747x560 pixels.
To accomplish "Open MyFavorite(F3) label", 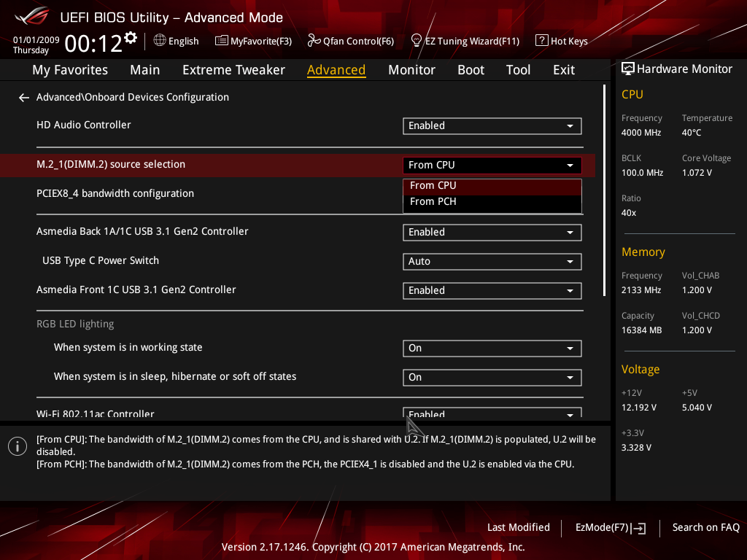I will pos(261,42).
